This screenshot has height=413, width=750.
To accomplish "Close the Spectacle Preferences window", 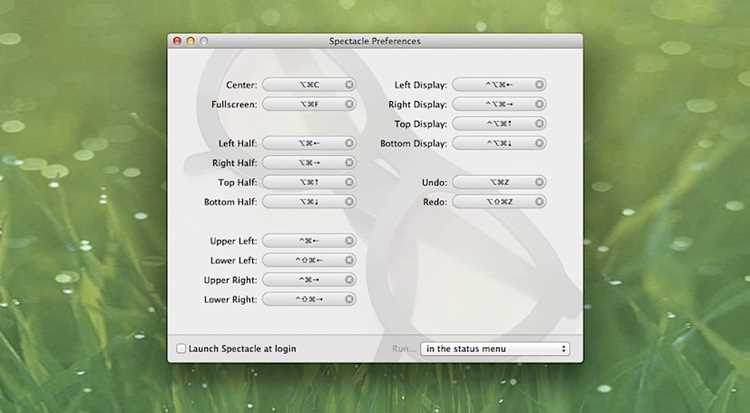I will [x=177, y=41].
